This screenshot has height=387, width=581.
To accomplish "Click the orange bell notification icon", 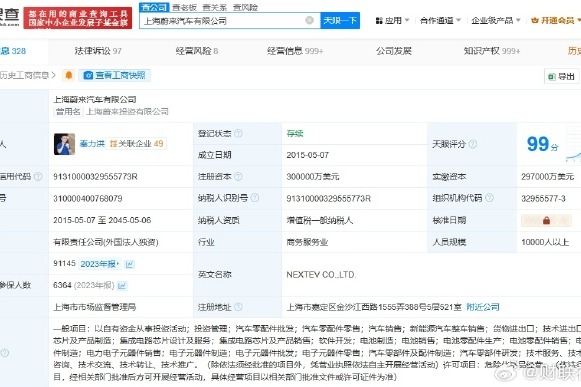I will [69, 75].
